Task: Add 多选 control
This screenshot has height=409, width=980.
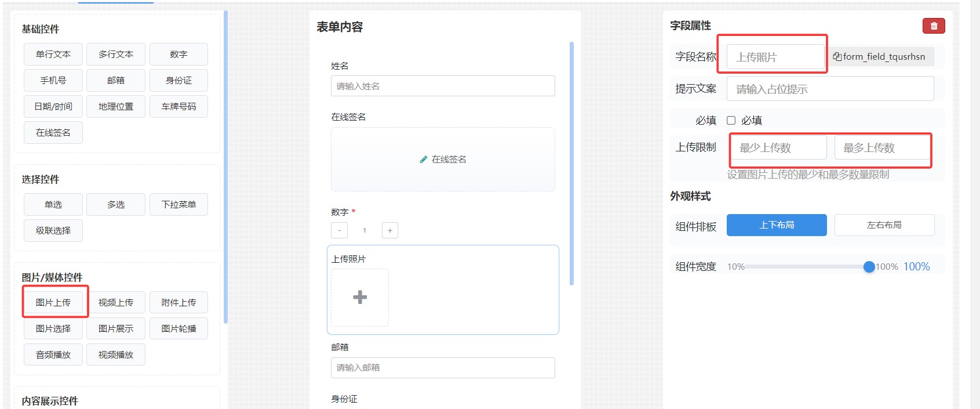Action: pyautogui.click(x=116, y=204)
